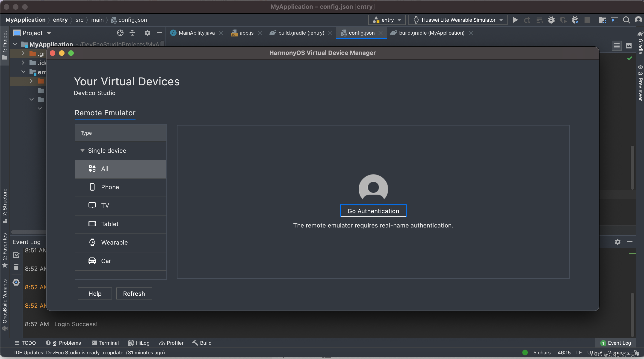644x359 pixels.
Task: Click the Debug bug icon in toolbar
Action: 551,20
